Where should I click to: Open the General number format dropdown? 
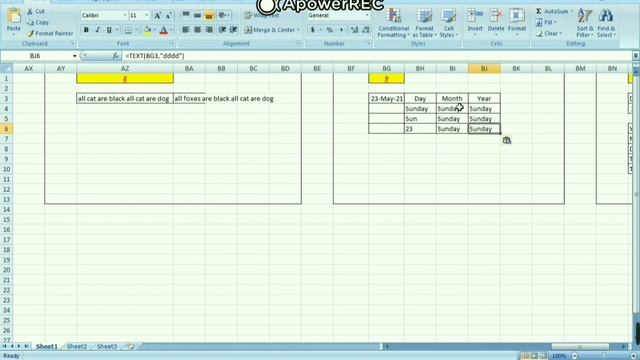367,16
